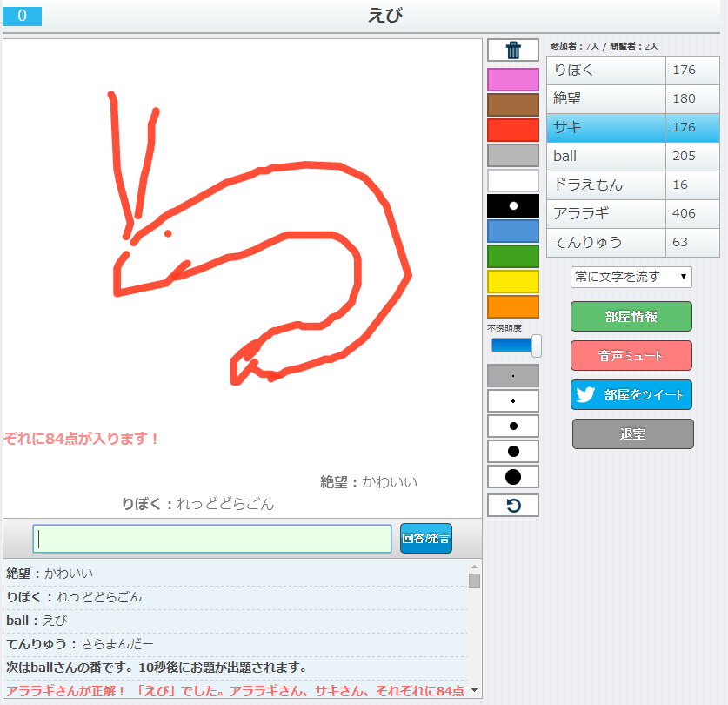Screen dimensions: 728x705
Task: Click the えび answer title
Action: [x=385, y=16]
